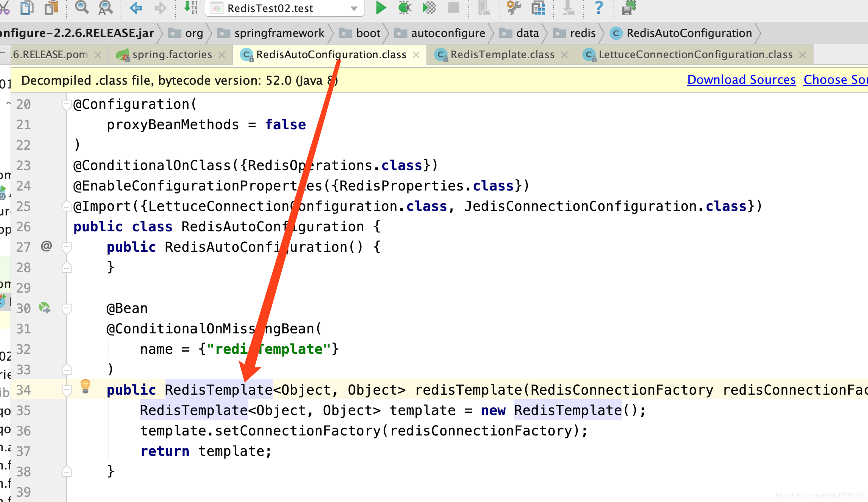Collapse the @Configuration annotation fold marker
Screen dimensions: 868x502
click(x=67, y=104)
